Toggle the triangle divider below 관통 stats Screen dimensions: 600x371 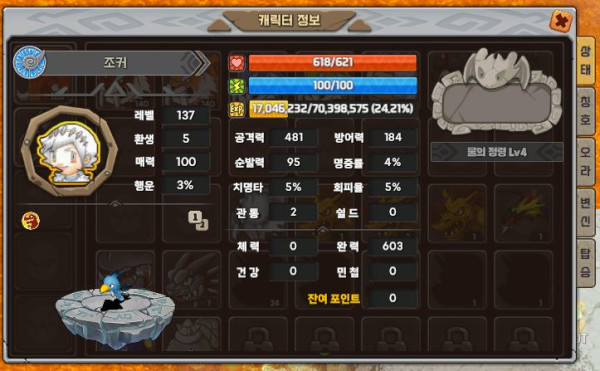pyautogui.click(x=323, y=229)
